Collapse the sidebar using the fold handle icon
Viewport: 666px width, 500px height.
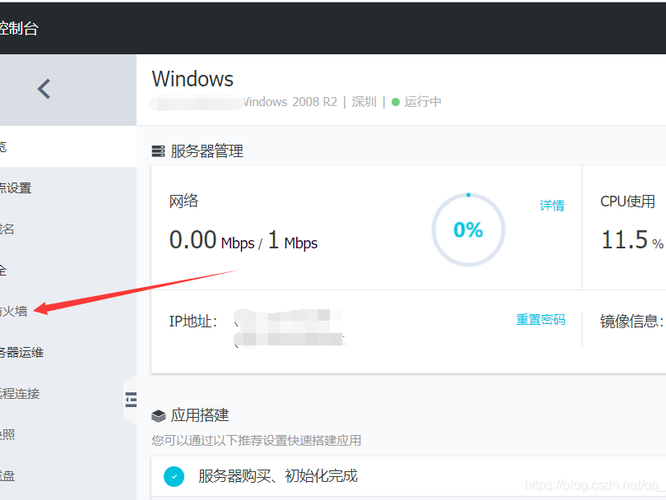[131, 400]
